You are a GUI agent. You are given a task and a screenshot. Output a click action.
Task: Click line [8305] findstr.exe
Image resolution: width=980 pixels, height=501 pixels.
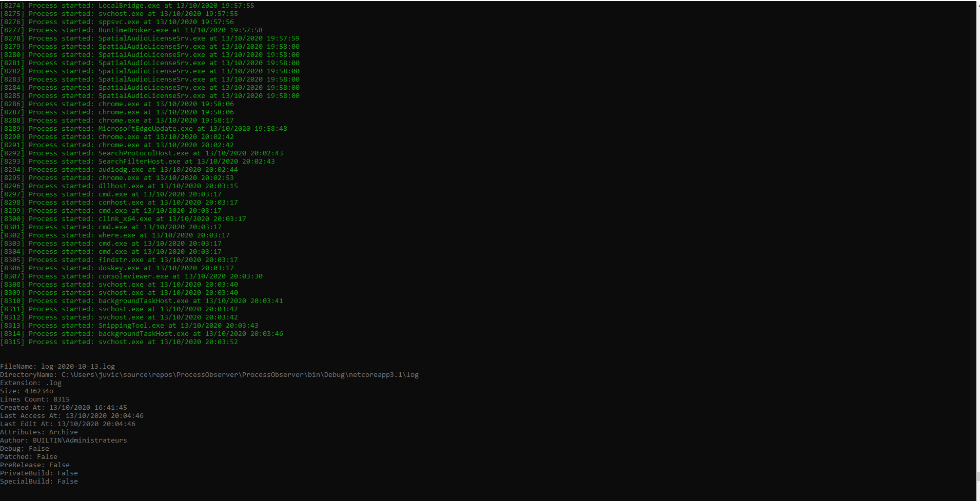tap(119, 260)
